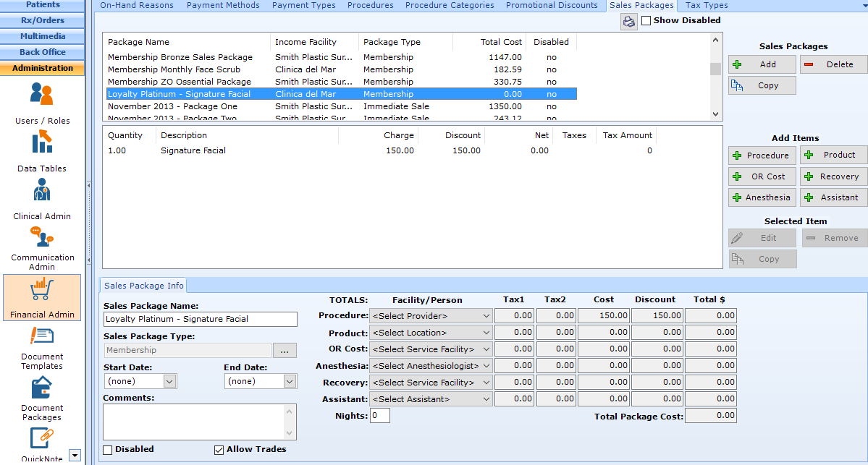Check the Disabled box for this package
This screenshot has width=868, height=465.
(x=107, y=449)
